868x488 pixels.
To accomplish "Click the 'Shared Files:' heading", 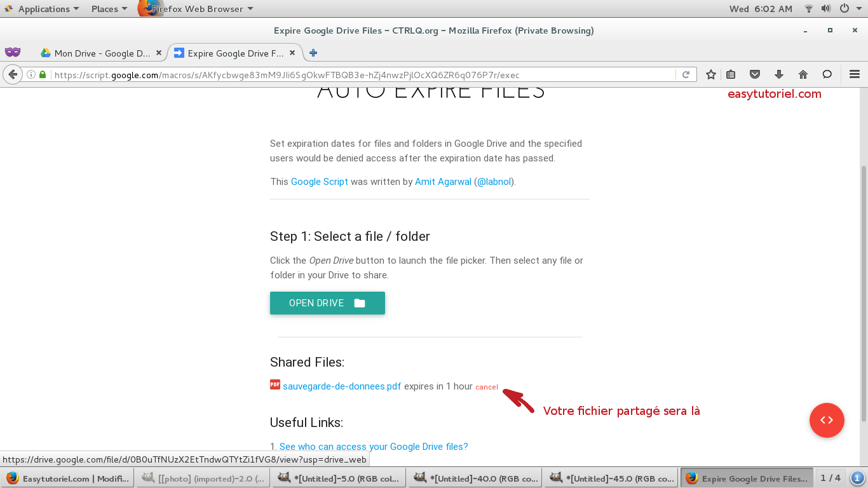I will pos(307,362).
